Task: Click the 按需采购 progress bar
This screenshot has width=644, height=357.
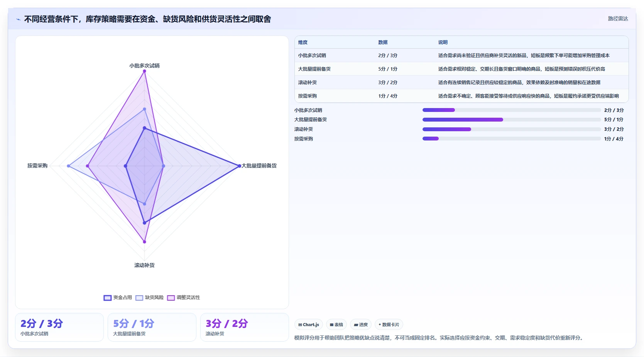Action: pos(512,139)
